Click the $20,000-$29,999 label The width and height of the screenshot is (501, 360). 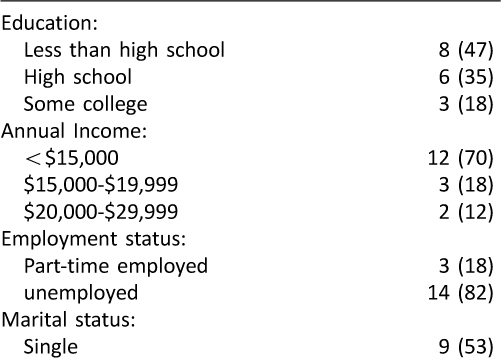coord(101,212)
